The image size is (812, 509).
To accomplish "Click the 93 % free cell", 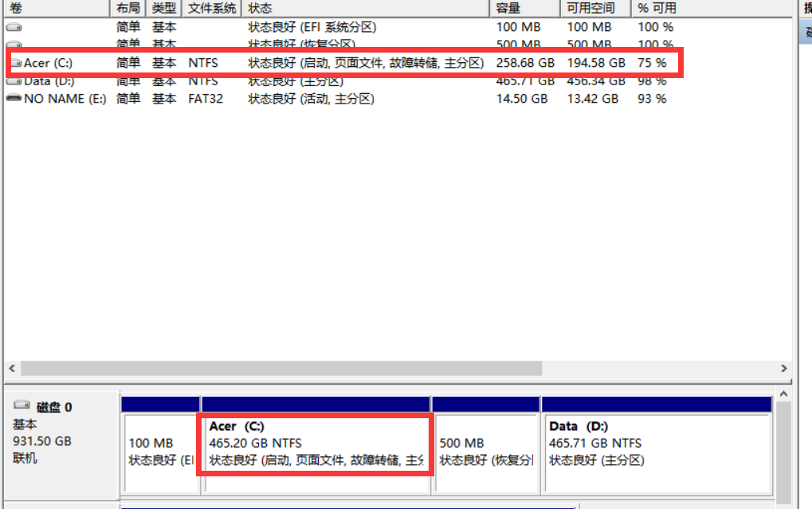I will coord(652,99).
